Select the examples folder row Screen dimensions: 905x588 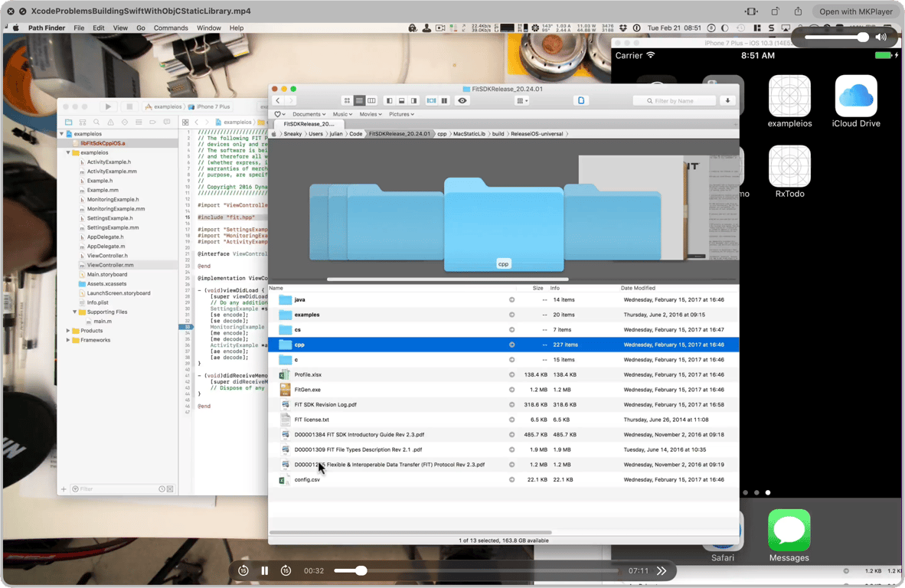tap(503, 315)
